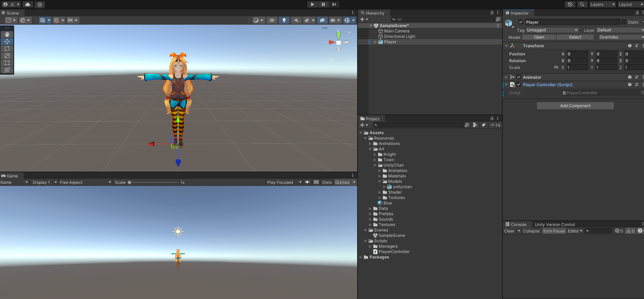644x299 pixels.
Task: Select Main Camera in the Hierarchy
Action: pos(397,31)
